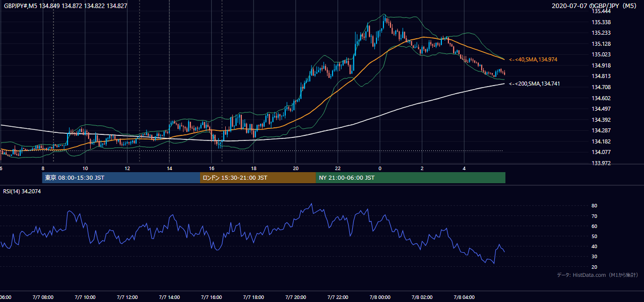Click hour label 10 below the price chart
644x302 pixels.
85,169
